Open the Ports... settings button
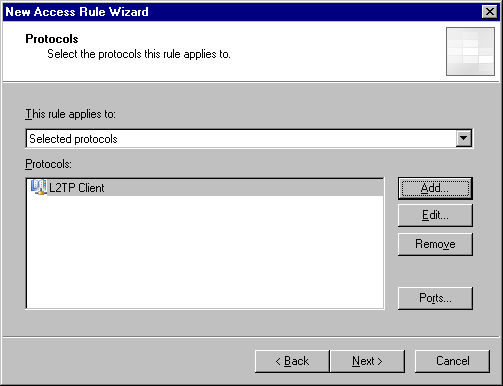The height and width of the screenshot is (386, 503). pos(435,298)
